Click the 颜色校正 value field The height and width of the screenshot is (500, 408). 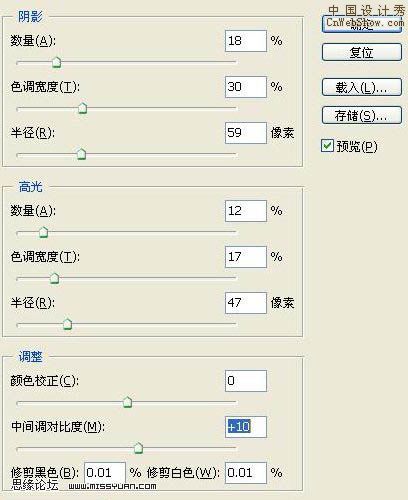pyautogui.click(x=246, y=381)
